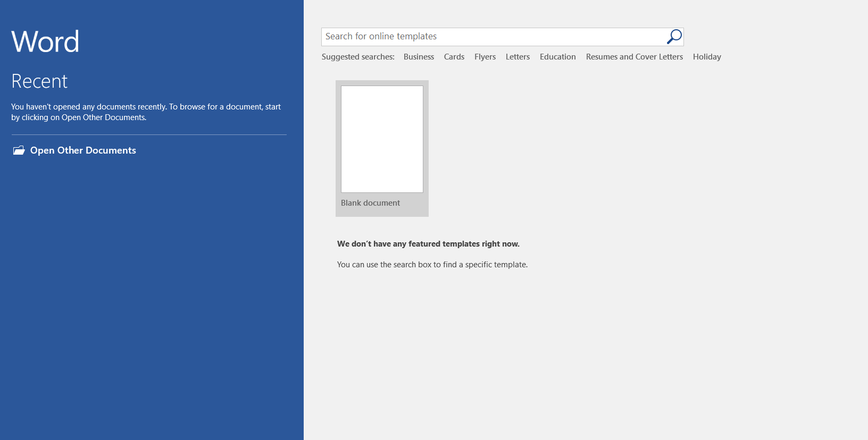Click the Word title text
868x440 pixels.
tap(45, 41)
